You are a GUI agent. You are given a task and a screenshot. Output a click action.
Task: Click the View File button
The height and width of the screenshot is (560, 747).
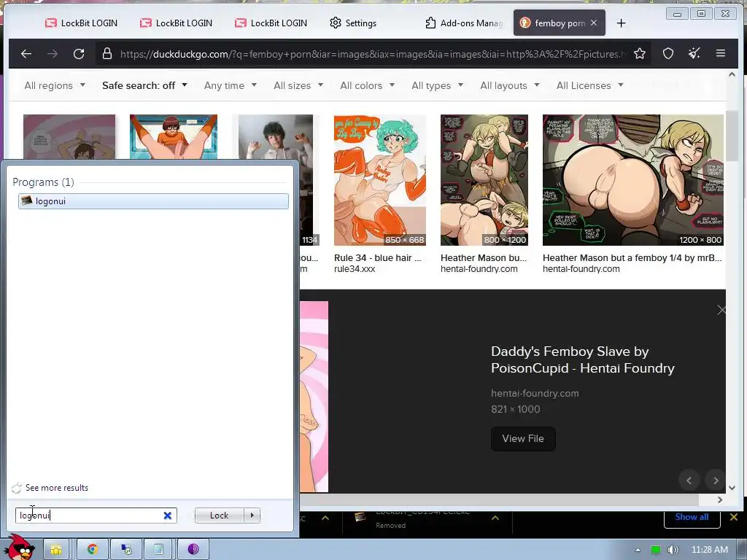click(x=523, y=438)
